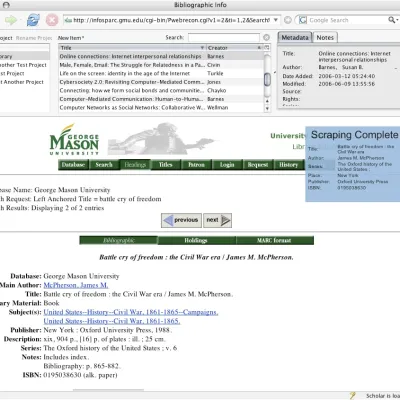Open the Headings nav button
Viewport: 400px width, 400px height.
coord(135,165)
